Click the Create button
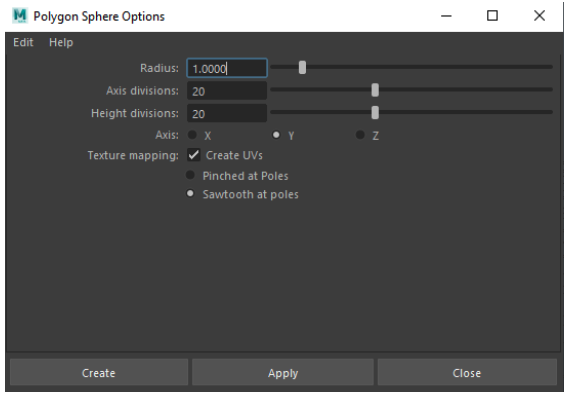 pyautogui.click(x=99, y=373)
